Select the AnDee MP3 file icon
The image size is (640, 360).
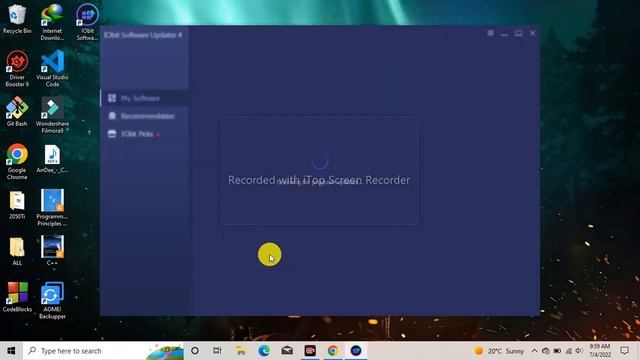click(x=52, y=158)
